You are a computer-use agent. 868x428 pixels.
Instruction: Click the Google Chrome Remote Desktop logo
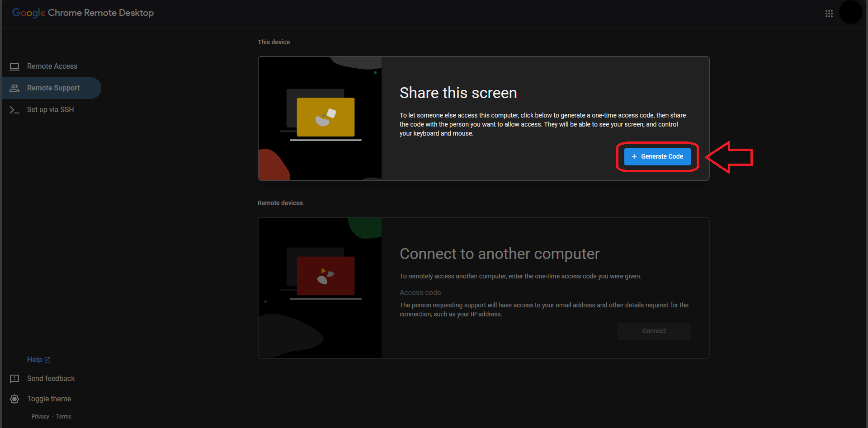coord(83,13)
